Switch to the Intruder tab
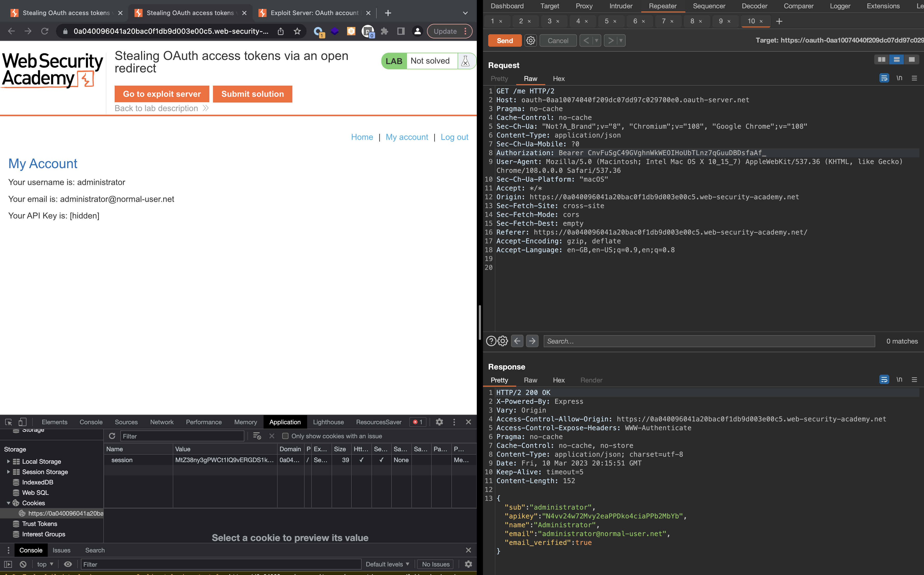The width and height of the screenshot is (924, 575). point(621,6)
